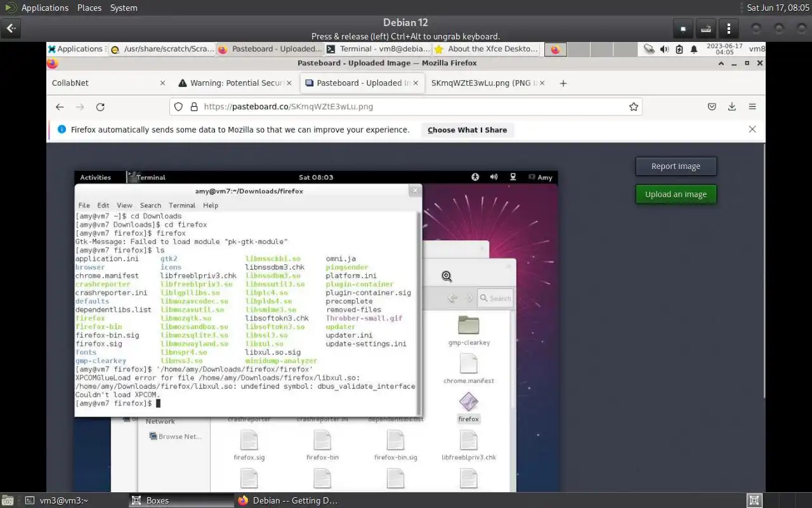812x508 pixels.
Task: Switch to the /usr/share/scratch window in the Xfce panel
Action: coord(162,49)
